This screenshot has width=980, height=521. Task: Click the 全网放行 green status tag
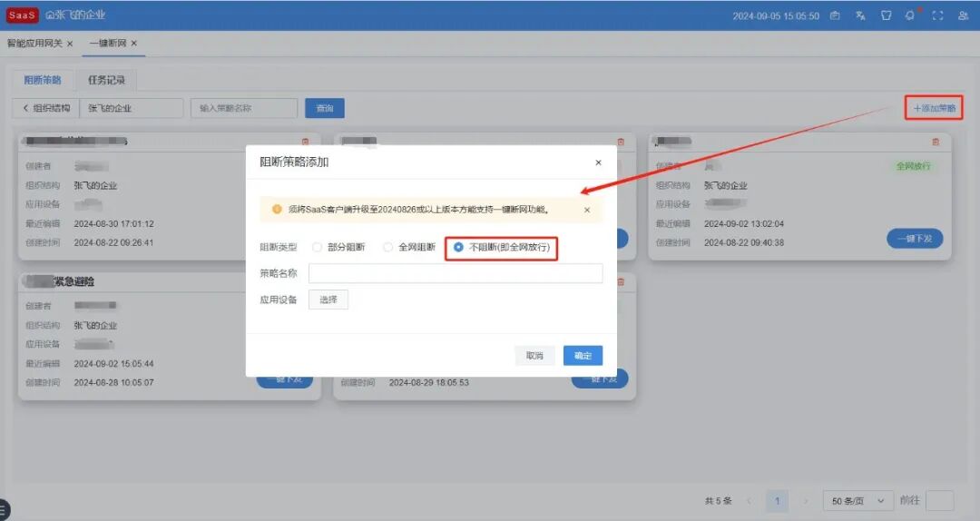[913, 166]
